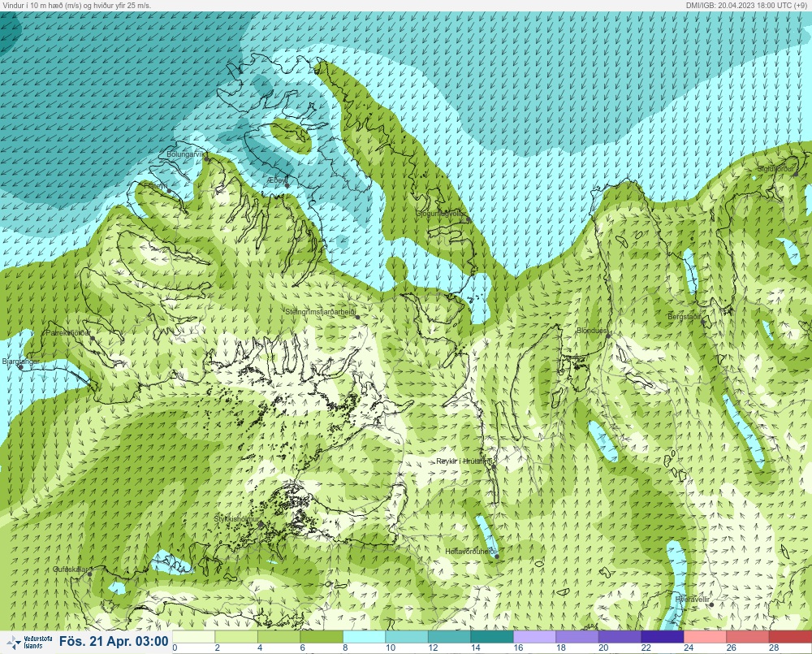The width and height of the screenshot is (812, 654).
Task: Select the Bolungarvík station label
Action: (187, 154)
